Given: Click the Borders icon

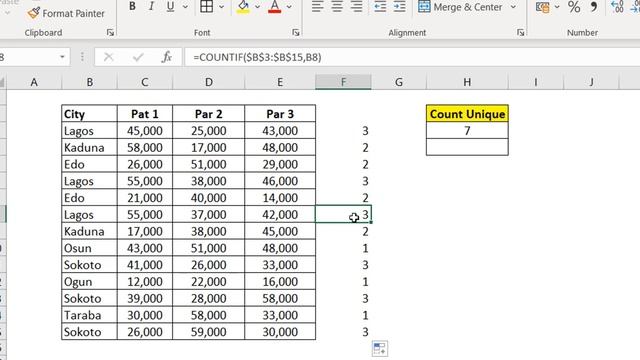Looking at the screenshot, I should pos(207,7).
